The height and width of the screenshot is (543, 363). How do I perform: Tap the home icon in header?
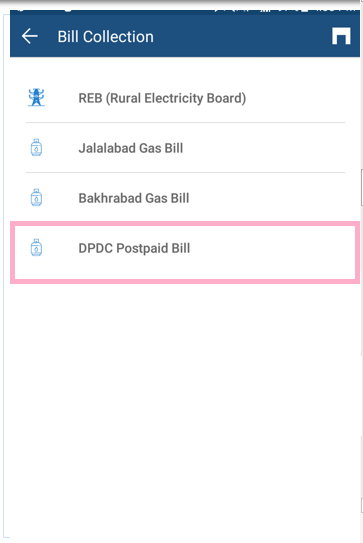click(341, 36)
